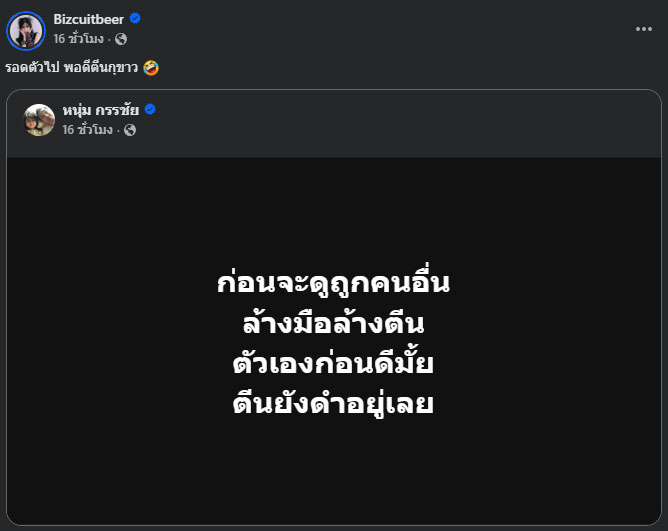Open หนุ่ม กรรชัย's profile picture
This screenshot has height=531, width=668.
click(39, 119)
